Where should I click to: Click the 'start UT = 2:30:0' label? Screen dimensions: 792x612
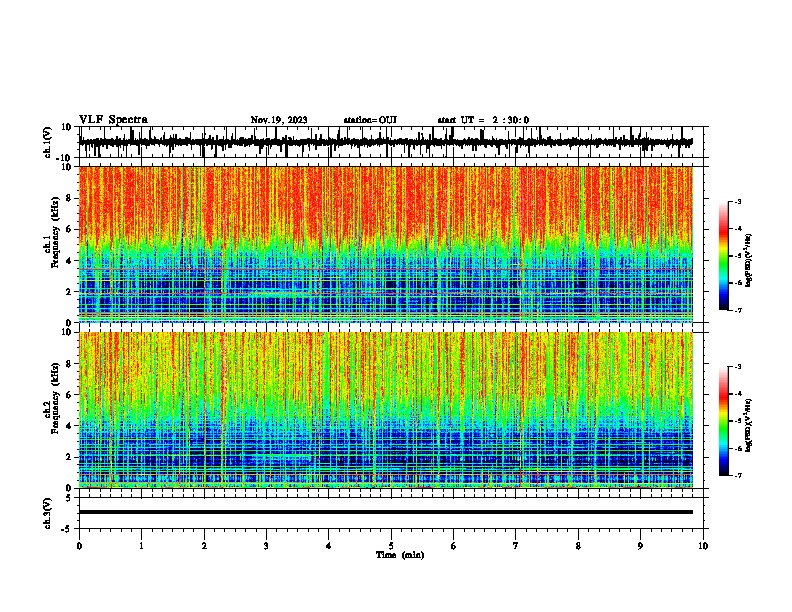click(483, 120)
